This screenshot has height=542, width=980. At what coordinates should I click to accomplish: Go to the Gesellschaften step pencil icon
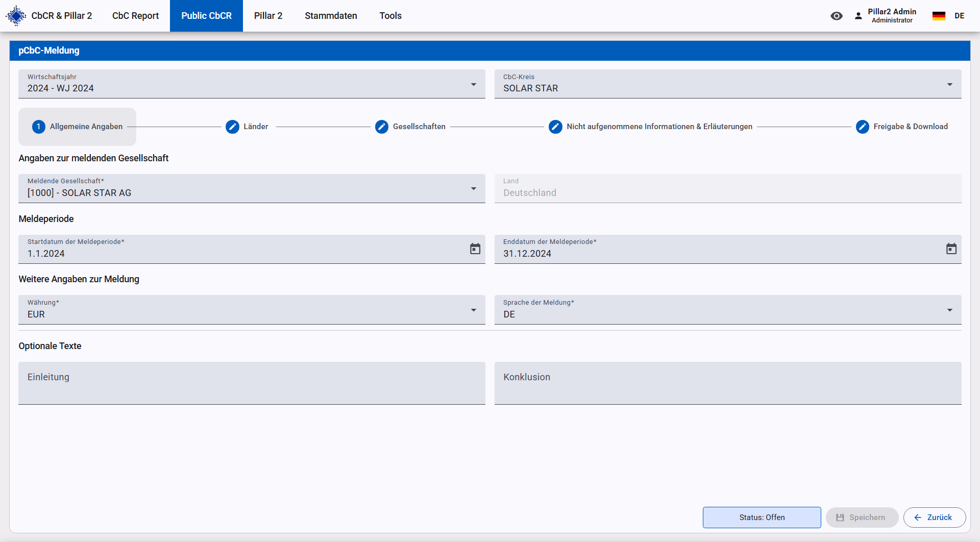(x=382, y=127)
